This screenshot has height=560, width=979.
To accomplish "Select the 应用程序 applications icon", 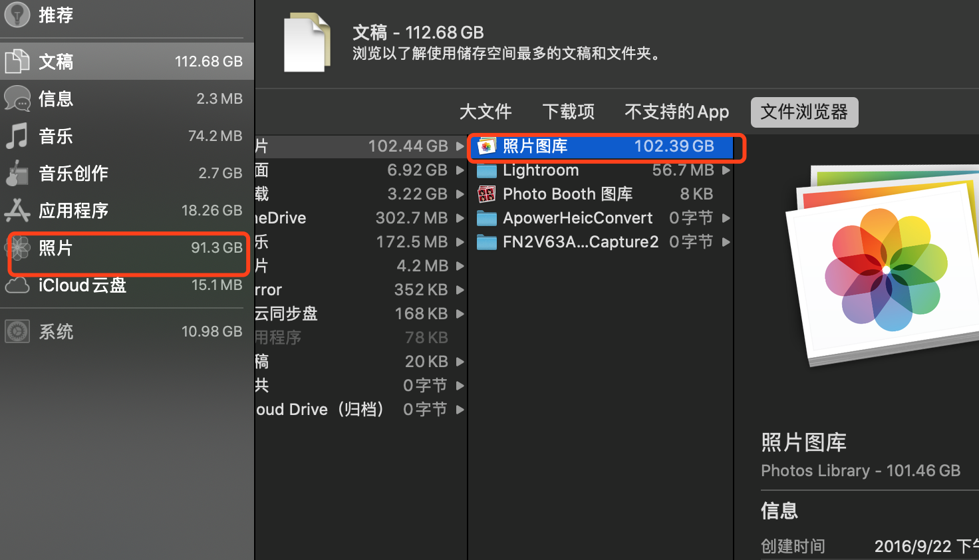I will [17, 210].
